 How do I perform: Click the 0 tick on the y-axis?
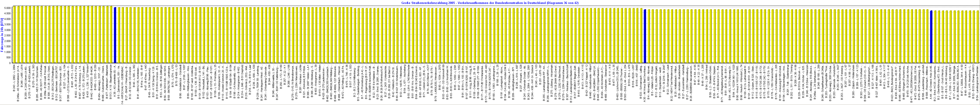10,63
